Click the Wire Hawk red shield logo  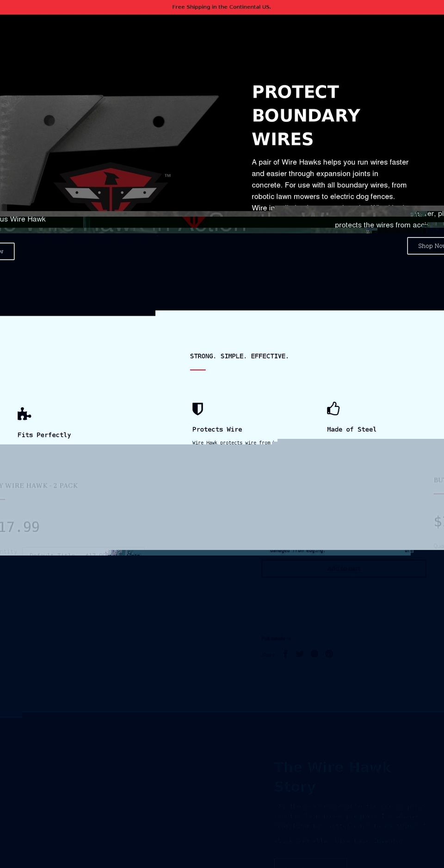click(x=110, y=187)
